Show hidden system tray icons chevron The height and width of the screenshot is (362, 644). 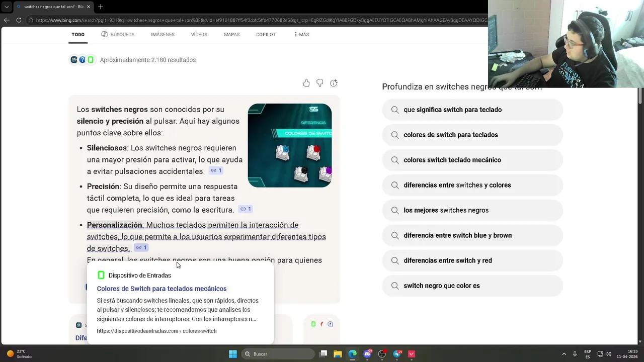pos(564,354)
